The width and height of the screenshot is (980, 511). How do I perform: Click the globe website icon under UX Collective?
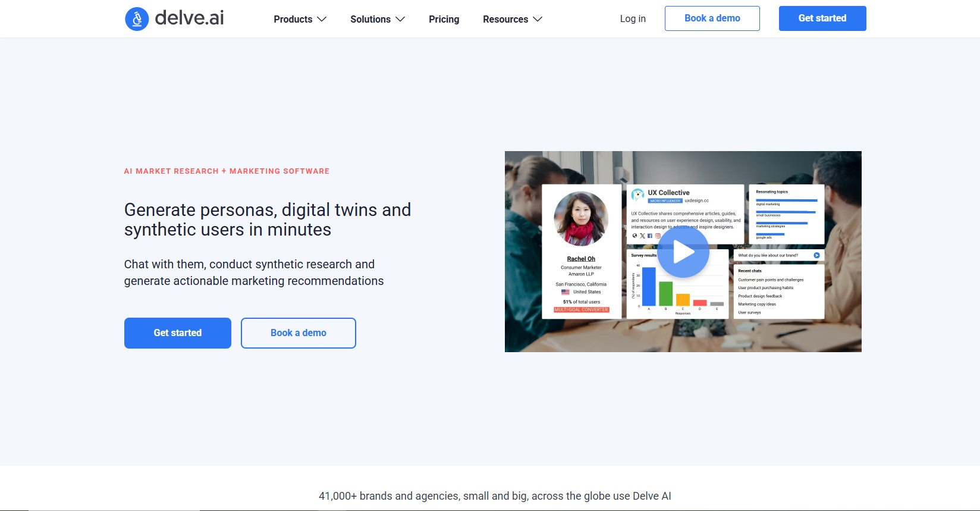coord(635,236)
